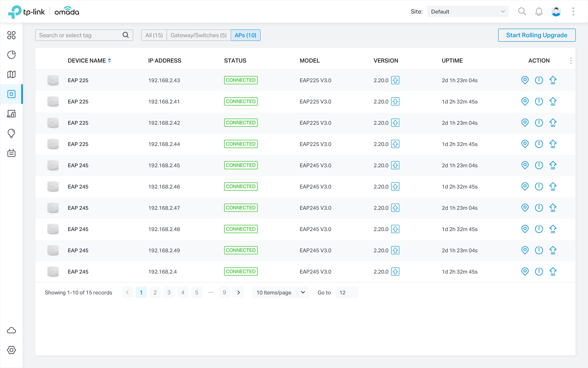Locate the AP at 192.168.2.46
The image size is (588, 368).
click(525, 186)
